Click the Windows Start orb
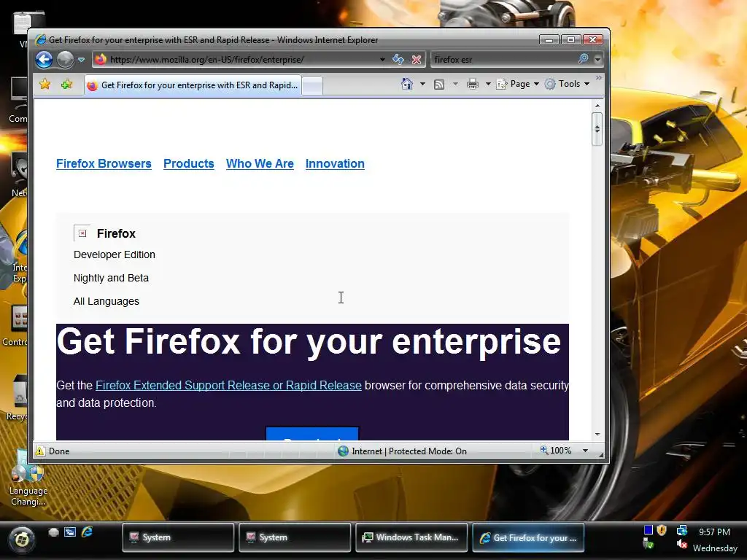Viewport: 747px width, 560px height. point(21,540)
